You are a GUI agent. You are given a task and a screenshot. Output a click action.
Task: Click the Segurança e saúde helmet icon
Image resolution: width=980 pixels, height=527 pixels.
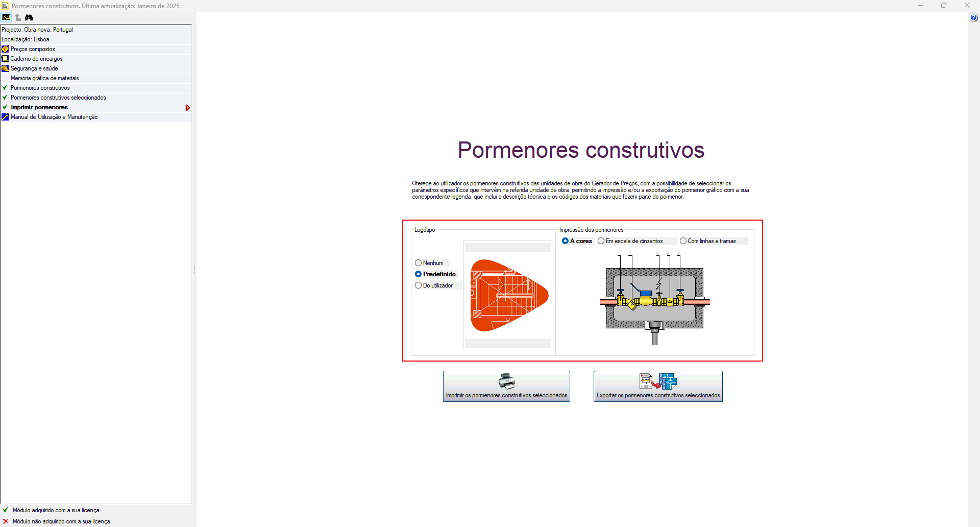point(5,68)
